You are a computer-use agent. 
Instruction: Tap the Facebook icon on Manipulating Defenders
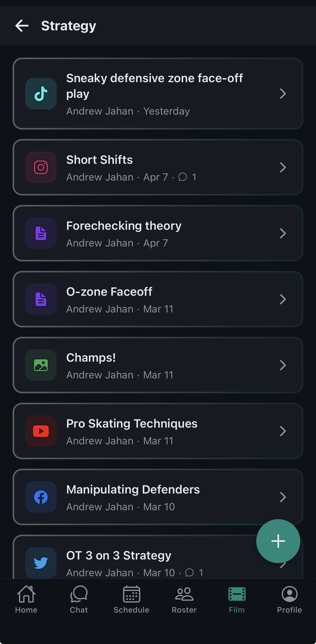point(41,497)
